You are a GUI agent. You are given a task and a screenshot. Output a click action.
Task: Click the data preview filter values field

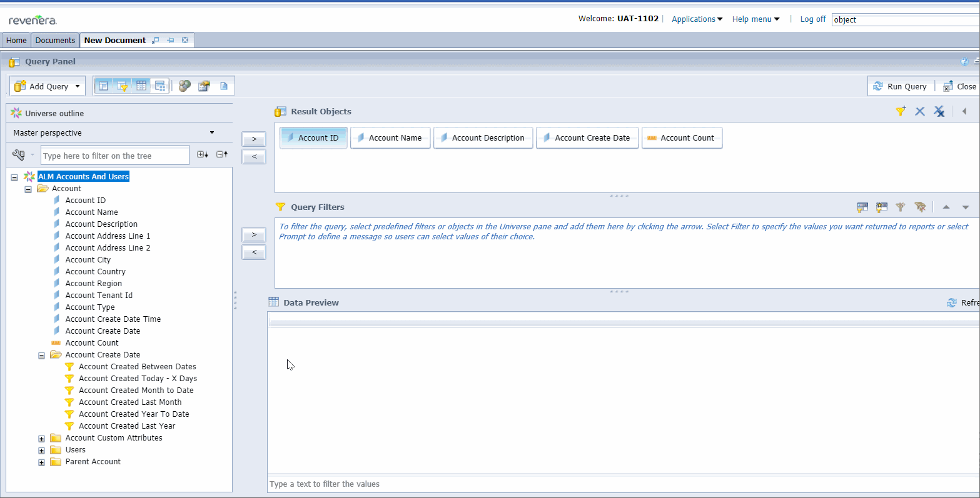point(624,484)
